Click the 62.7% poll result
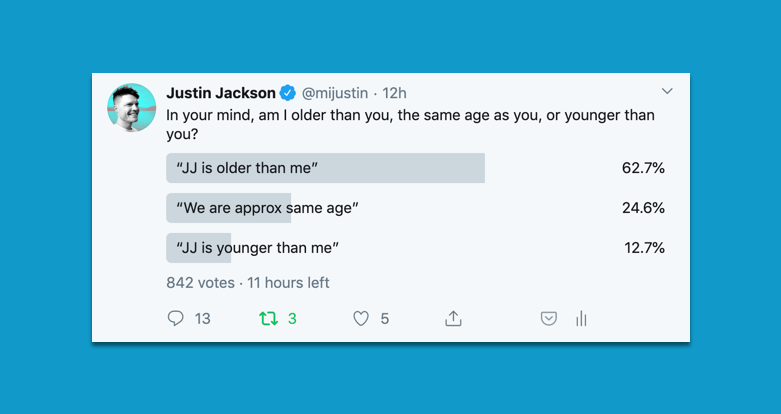This screenshot has height=414, width=781. (x=643, y=168)
